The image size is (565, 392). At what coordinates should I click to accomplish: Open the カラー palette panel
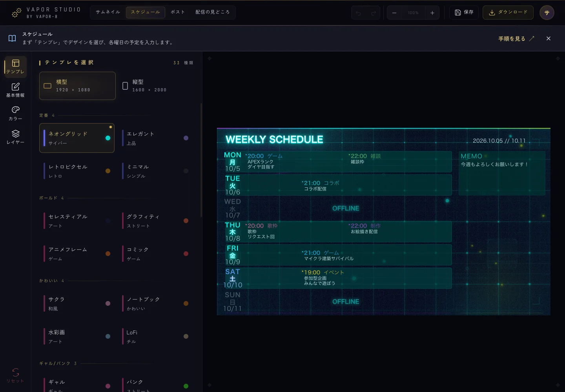click(x=16, y=113)
